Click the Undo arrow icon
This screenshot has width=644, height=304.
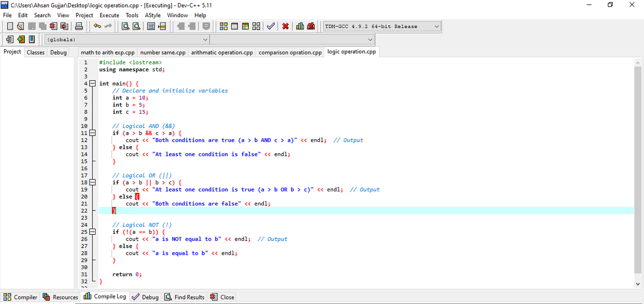pyautogui.click(x=97, y=26)
